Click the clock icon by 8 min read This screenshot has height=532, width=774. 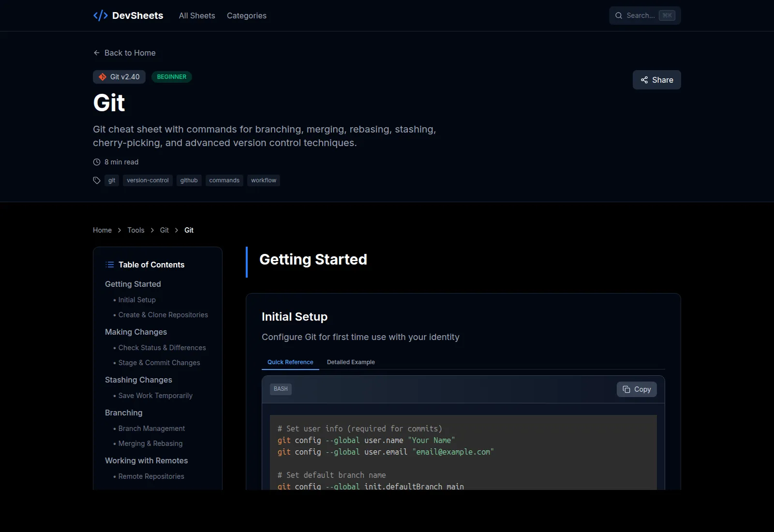(97, 162)
